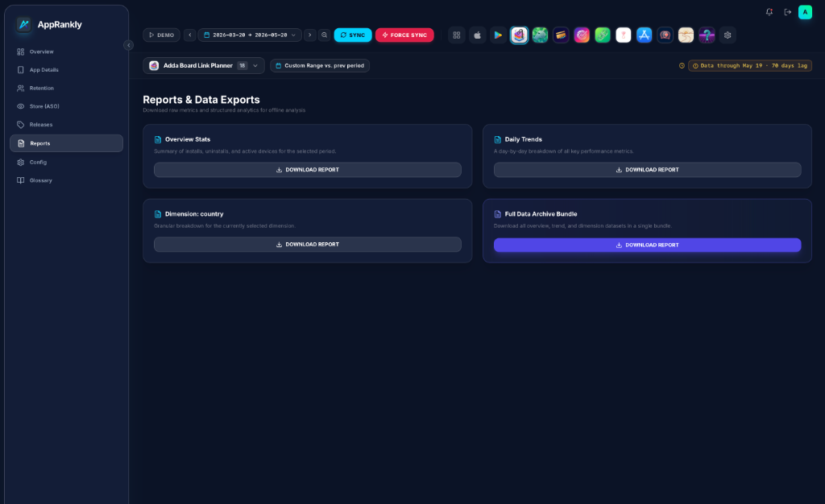Click the Daily Trends document icon
Screen dimensions: 825x504
498,140
